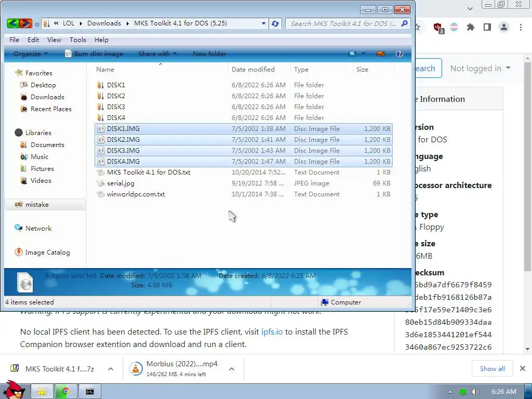Screen dimensions: 532x399
Task: Open Videos library in sidebar
Action: (x=41, y=180)
